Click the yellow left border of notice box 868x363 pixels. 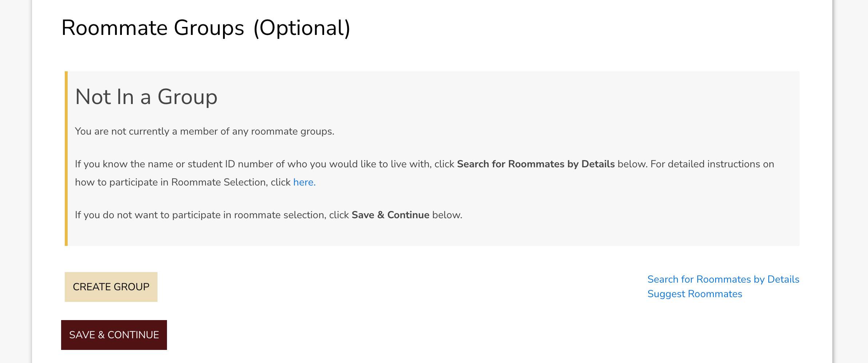66,158
